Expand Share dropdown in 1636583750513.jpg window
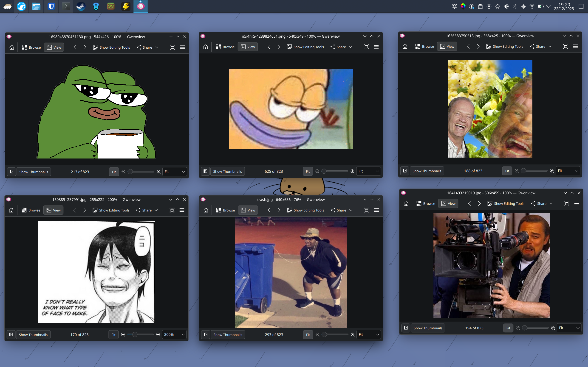Viewport: 588px width, 367px height. pyautogui.click(x=550, y=46)
